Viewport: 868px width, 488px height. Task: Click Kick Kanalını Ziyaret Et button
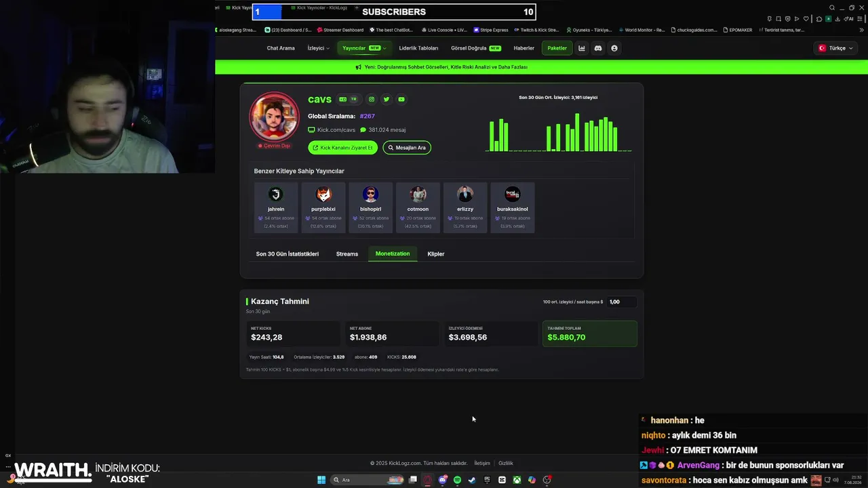[342, 148]
